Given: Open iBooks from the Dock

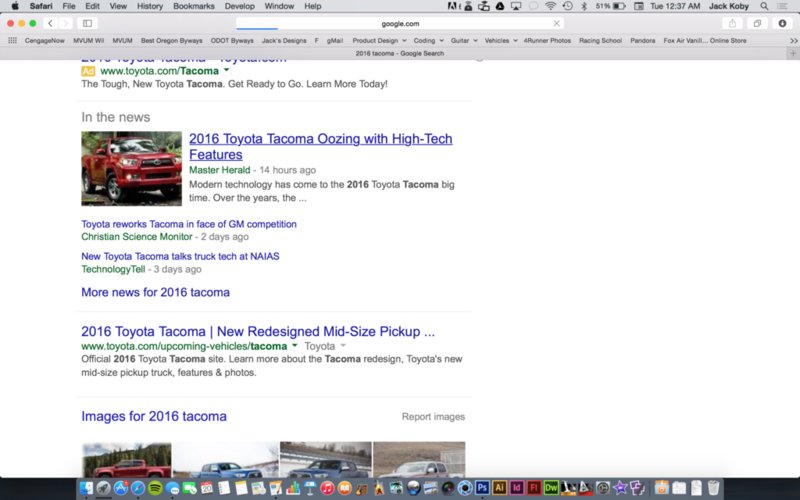Looking at the screenshot, I should [x=344, y=488].
